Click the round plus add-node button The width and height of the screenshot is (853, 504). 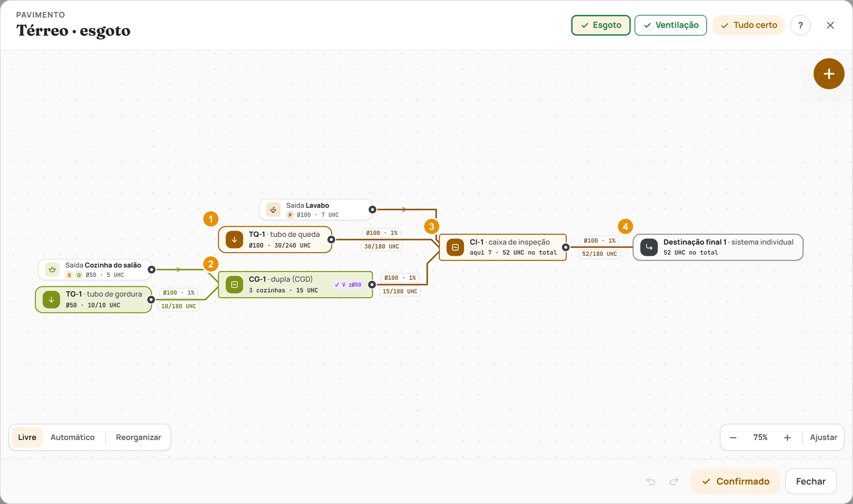tap(829, 74)
